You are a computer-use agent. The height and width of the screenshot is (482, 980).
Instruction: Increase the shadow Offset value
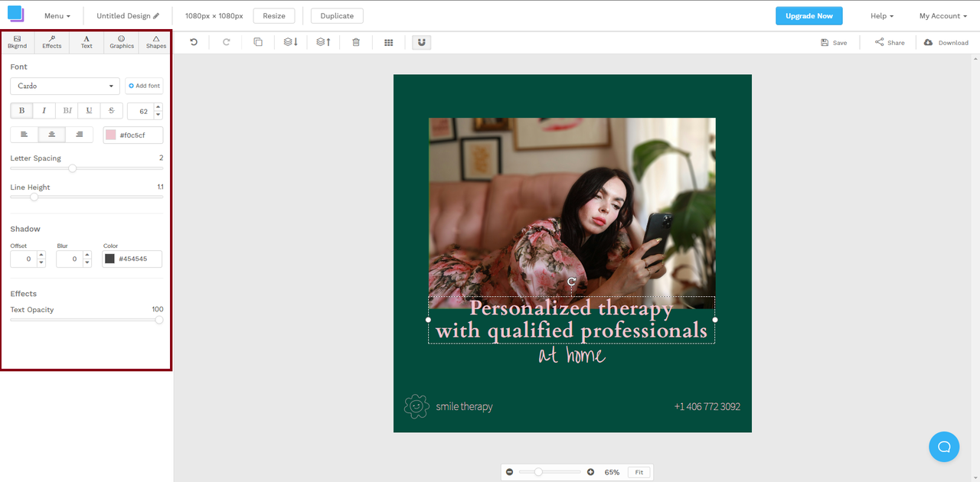tap(41, 255)
